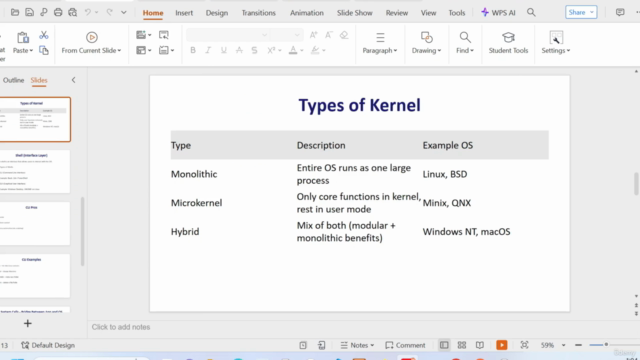The image size is (640, 360).
Task: Expand the From Current Slide dropdown arrow
Action: point(119,51)
